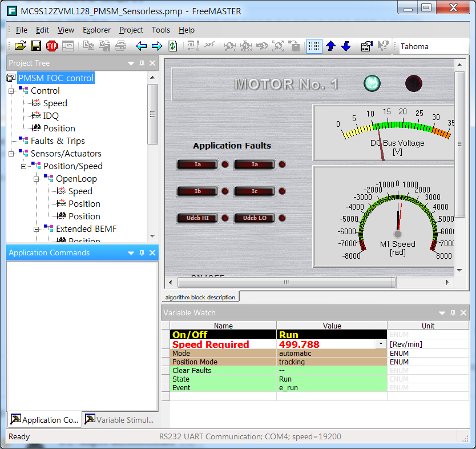Image resolution: width=476 pixels, height=449 pixels.
Task: Navigate back with the left arrow icon
Action: (142, 46)
